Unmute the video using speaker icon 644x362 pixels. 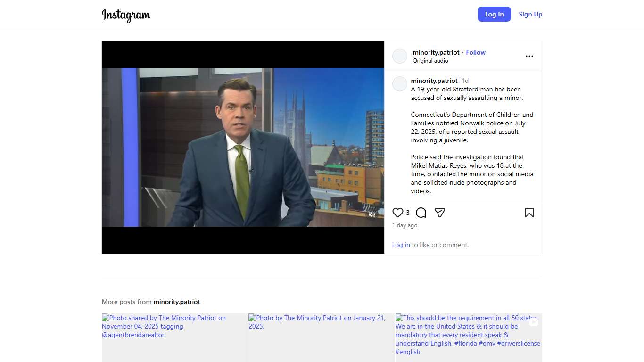coord(372,214)
